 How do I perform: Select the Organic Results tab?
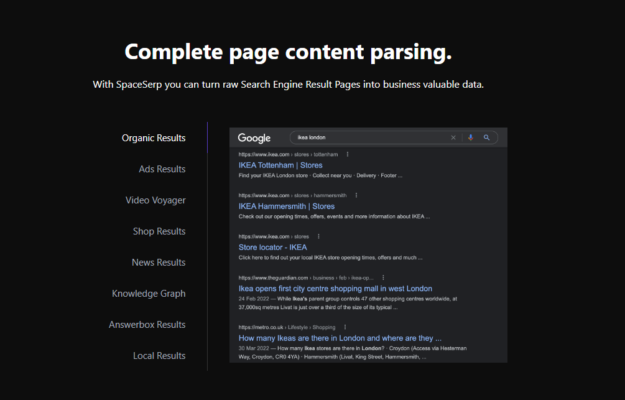click(x=153, y=138)
